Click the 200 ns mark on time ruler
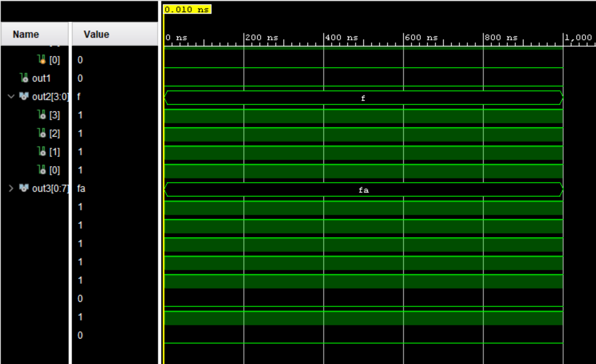 point(244,38)
